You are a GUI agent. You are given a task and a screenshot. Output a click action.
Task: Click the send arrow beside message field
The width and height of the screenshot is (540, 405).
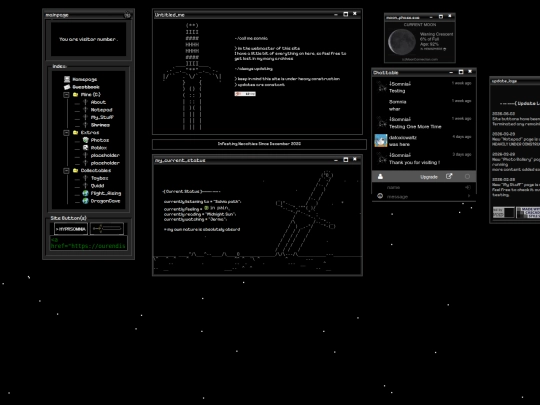click(x=469, y=196)
